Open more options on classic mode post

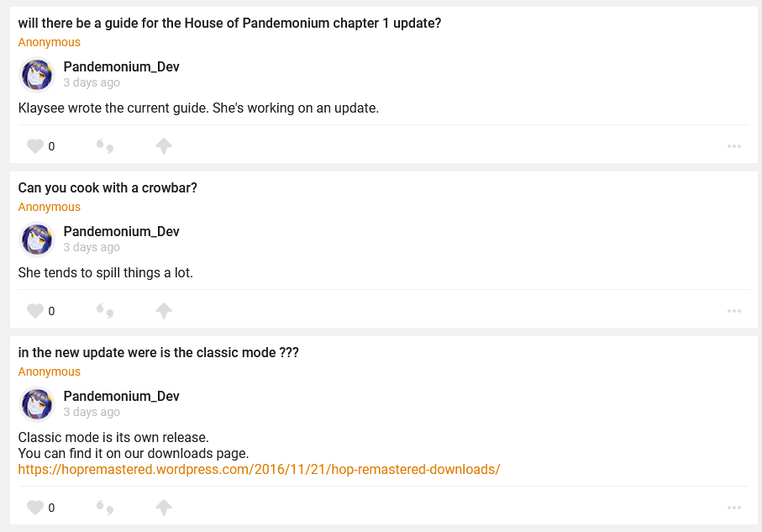734,508
